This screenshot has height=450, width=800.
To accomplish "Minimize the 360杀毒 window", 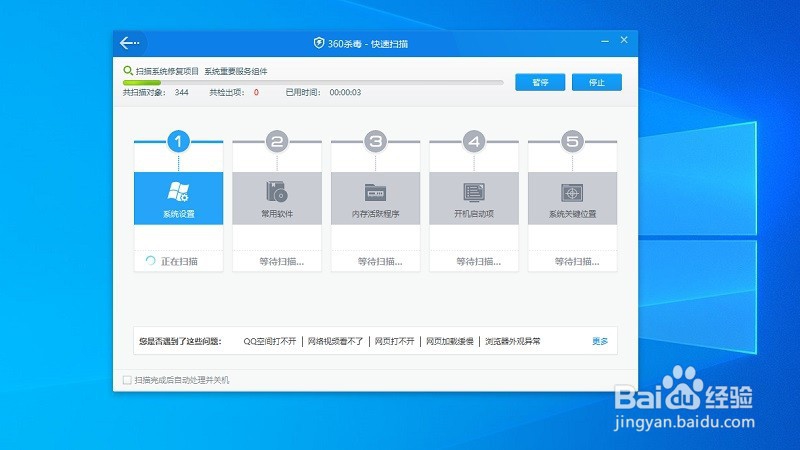I will click(605, 41).
